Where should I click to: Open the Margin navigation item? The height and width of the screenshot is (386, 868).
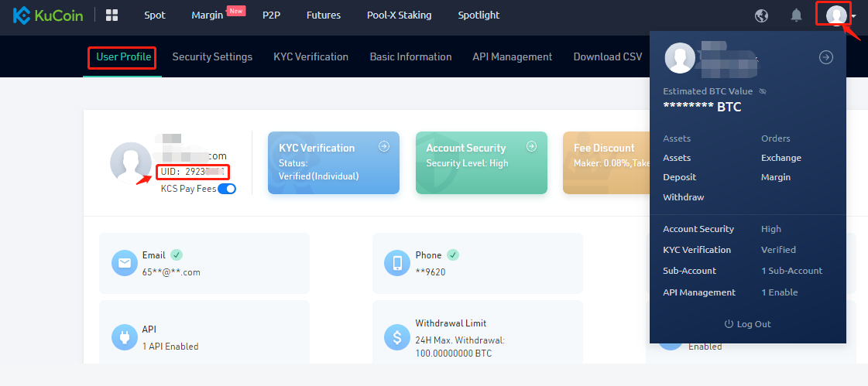coord(207,15)
